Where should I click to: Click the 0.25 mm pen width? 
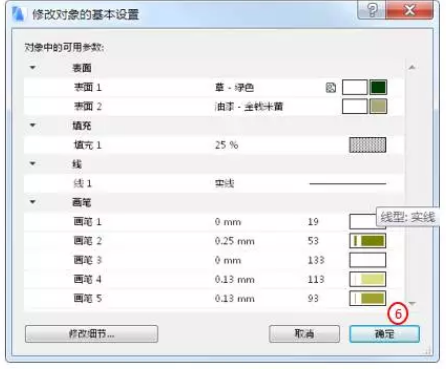tap(234, 241)
